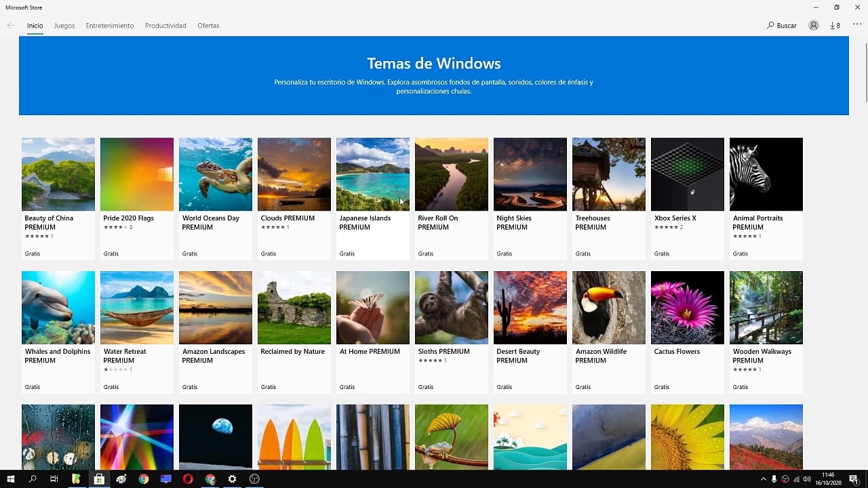Open the sunflower theme thumbnail
The width and height of the screenshot is (868, 488).
[x=688, y=437]
